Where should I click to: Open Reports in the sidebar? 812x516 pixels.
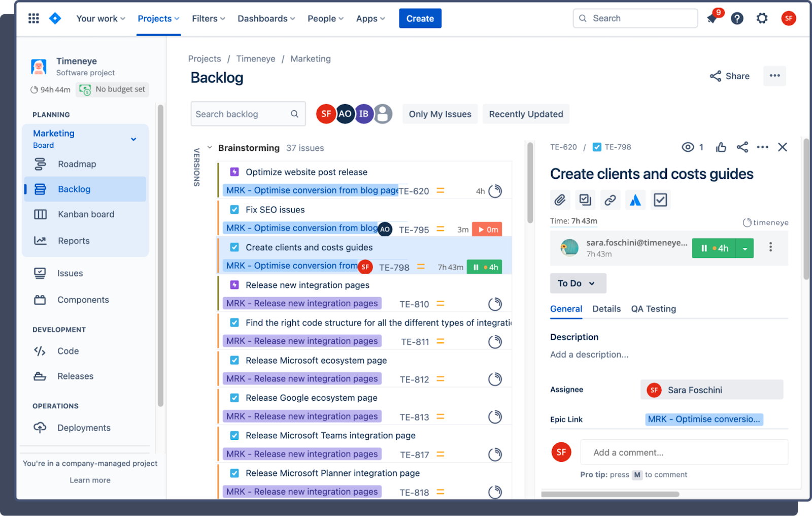85,241
